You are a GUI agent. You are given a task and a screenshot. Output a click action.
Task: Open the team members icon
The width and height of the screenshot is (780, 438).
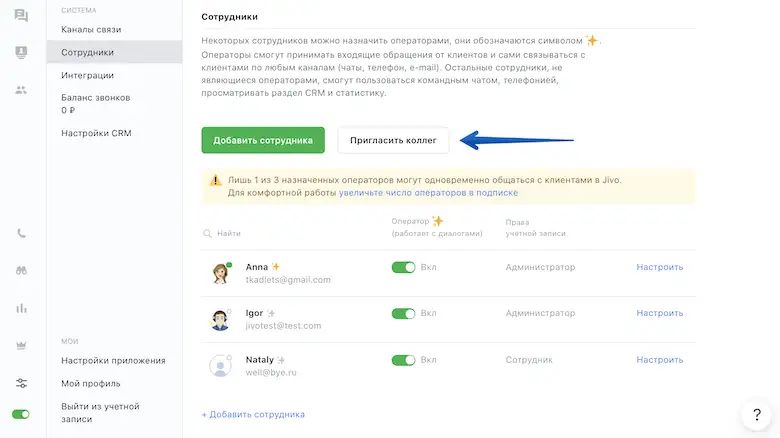point(21,90)
